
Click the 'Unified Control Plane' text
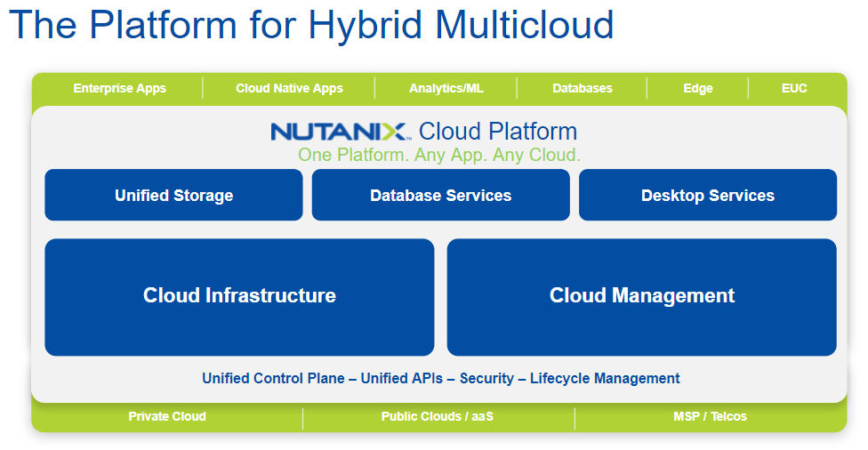click(273, 378)
